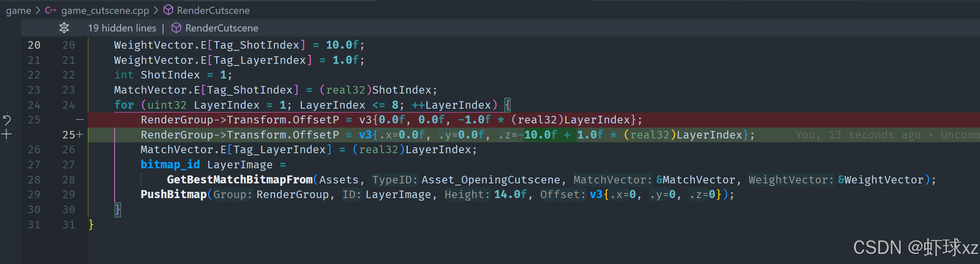Click the C++ file icon in breadcrumb
This screenshot has height=264, width=980.
51,10
